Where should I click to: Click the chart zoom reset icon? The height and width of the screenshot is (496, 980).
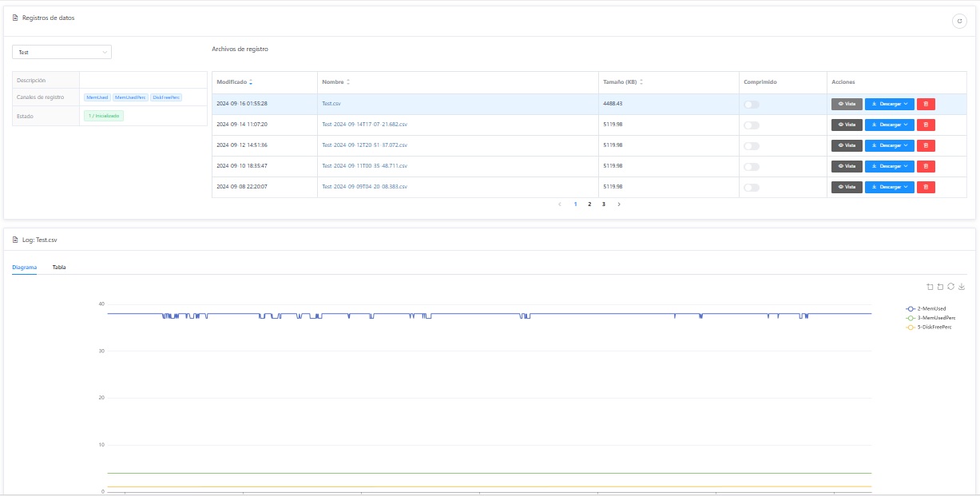tap(940, 287)
